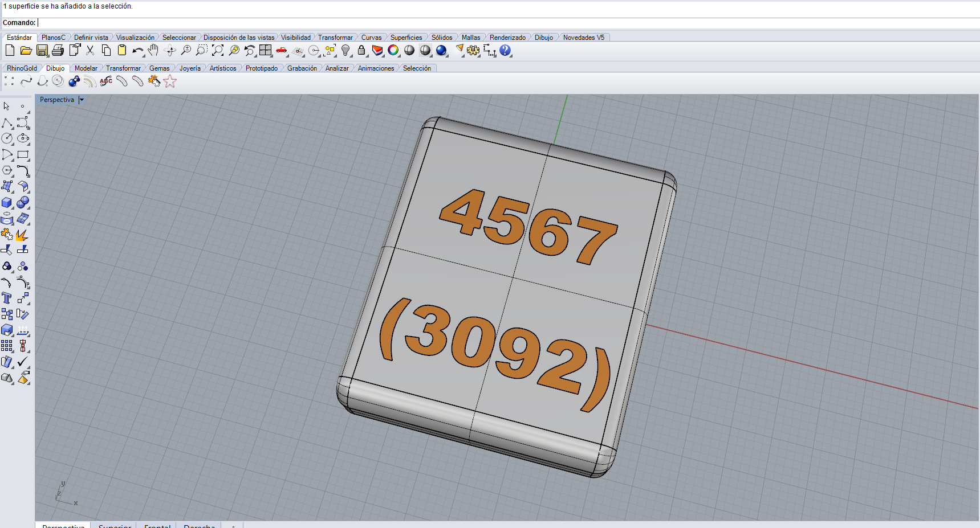
Task: Cut selection with the scissors icon
Action: point(90,51)
